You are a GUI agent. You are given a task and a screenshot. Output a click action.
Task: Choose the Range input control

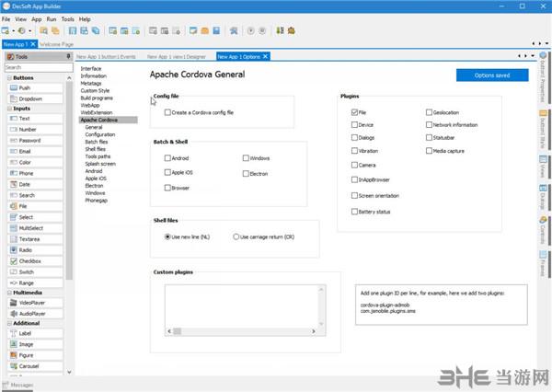(27, 282)
